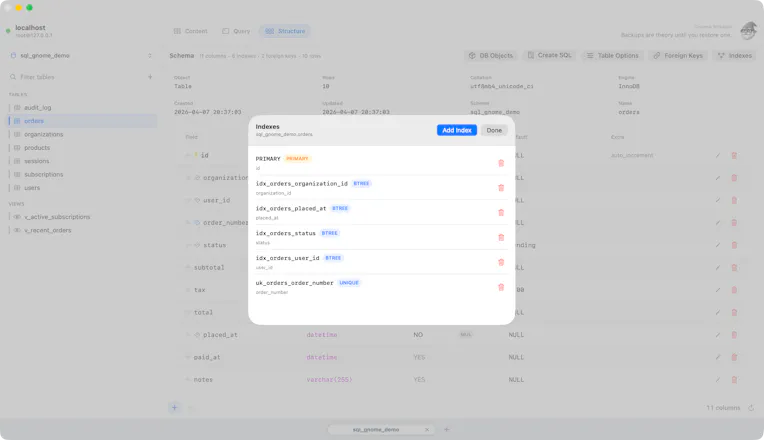Viewport: 764px width, 440px height.
Task: Delete the subtotal column
Action: (x=734, y=268)
